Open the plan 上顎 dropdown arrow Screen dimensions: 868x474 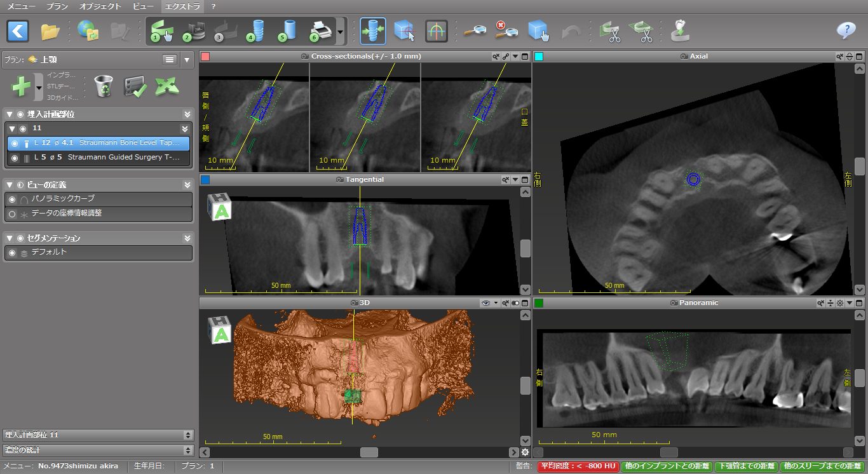point(186,60)
